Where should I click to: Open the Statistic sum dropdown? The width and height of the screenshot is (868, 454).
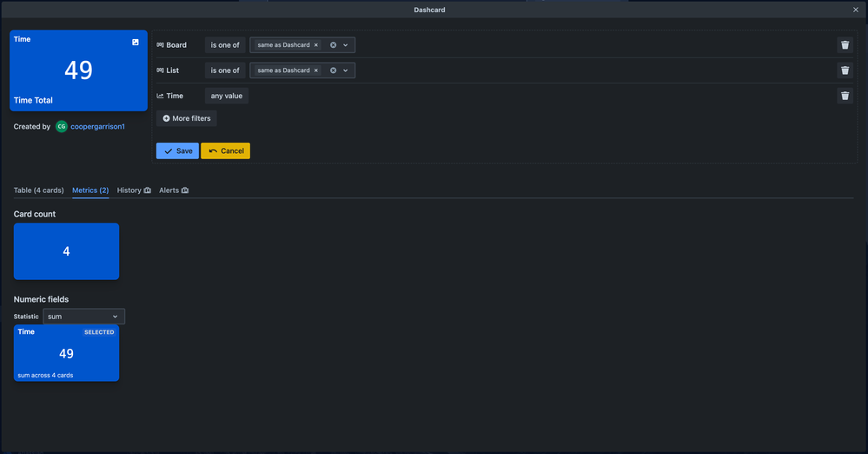tap(83, 317)
